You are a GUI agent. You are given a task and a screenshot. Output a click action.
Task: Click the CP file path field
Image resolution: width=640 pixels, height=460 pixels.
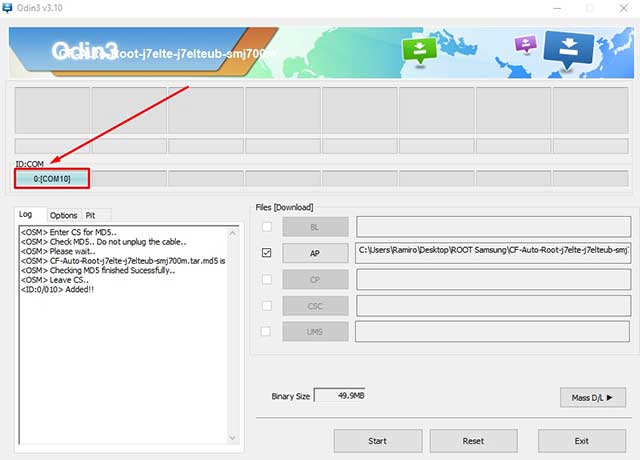pos(493,279)
